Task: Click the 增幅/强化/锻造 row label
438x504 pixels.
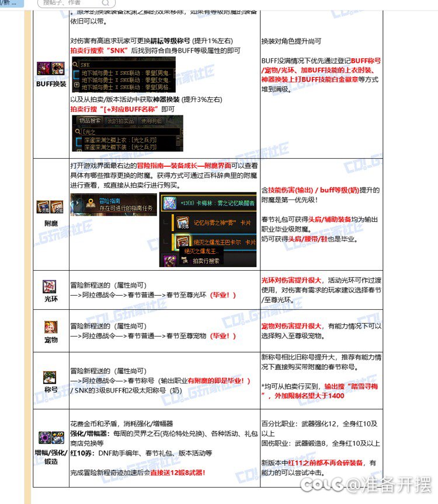Action: pyautogui.click(x=51, y=457)
